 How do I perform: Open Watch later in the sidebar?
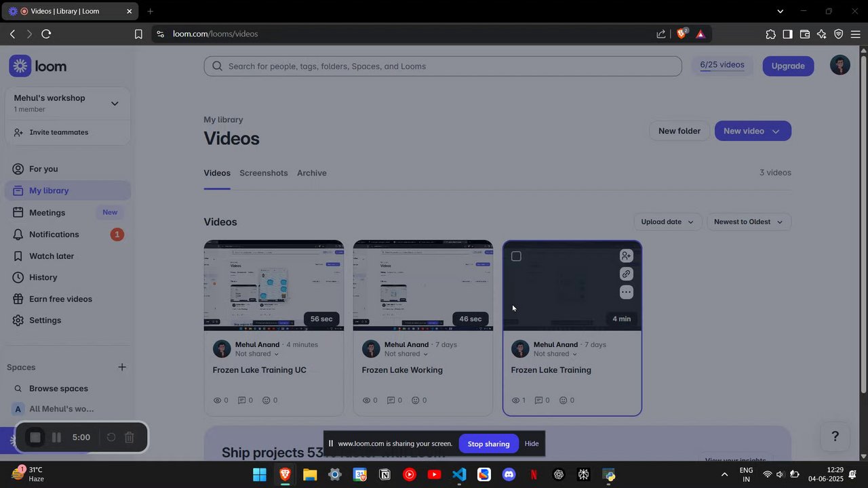(68, 256)
